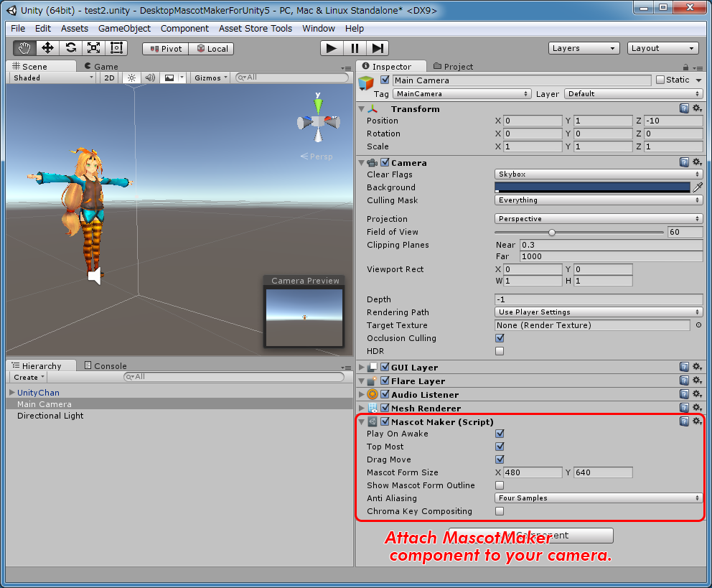Viewport: 712px width, 588px height.
Task: Enable the HDR checkbox
Action: 500,351
